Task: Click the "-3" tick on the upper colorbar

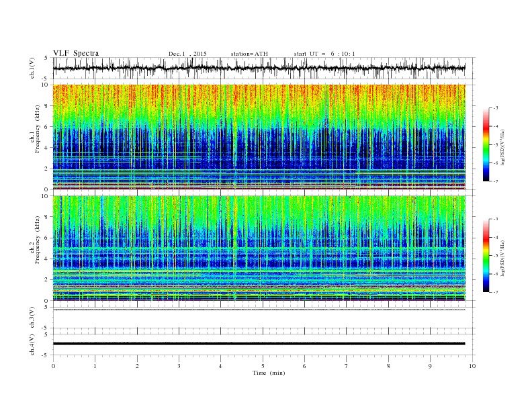Action: tap(495, 108)
